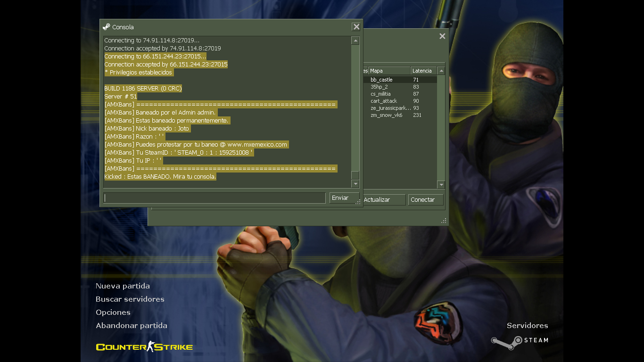Open Nueva partida from main menu
Image resolution: width=644 pixels, height=362 pixels.
[x=123, y=286]
